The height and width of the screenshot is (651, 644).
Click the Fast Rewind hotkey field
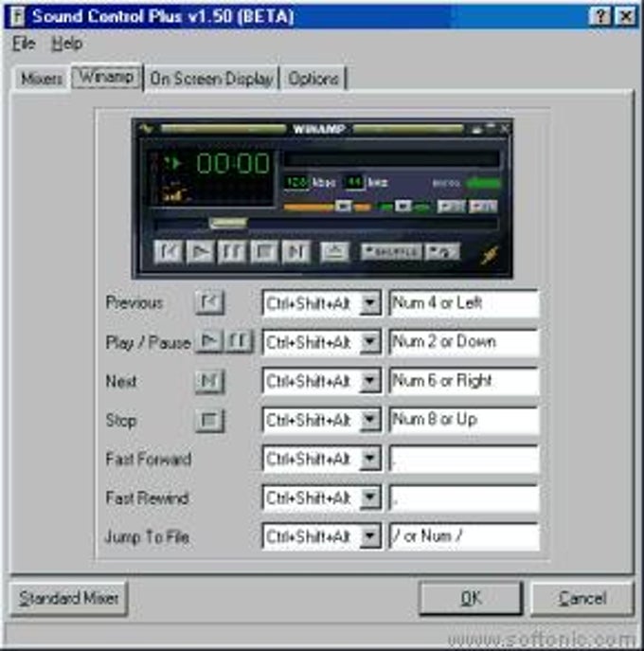[x=464, y=497]
